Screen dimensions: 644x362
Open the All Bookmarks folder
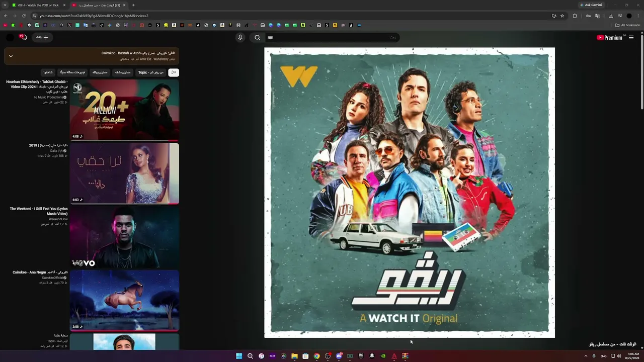click(x=628, y=25)
